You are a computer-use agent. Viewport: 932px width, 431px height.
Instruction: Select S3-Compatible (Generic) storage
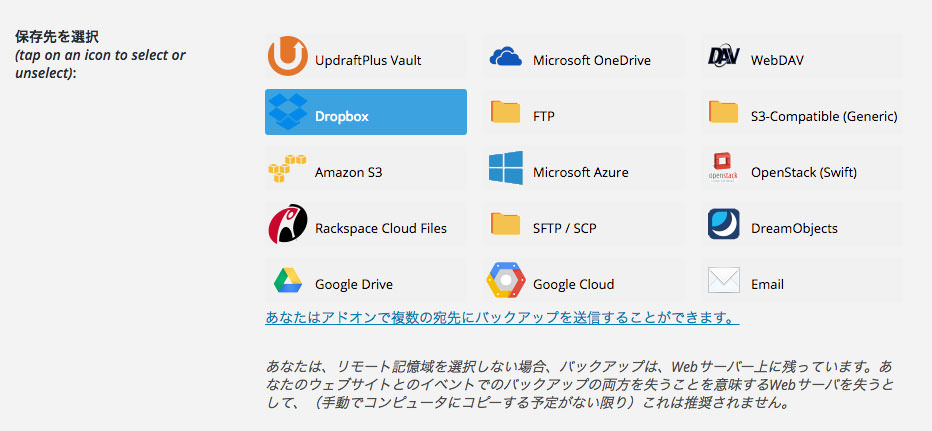[802, 112]
